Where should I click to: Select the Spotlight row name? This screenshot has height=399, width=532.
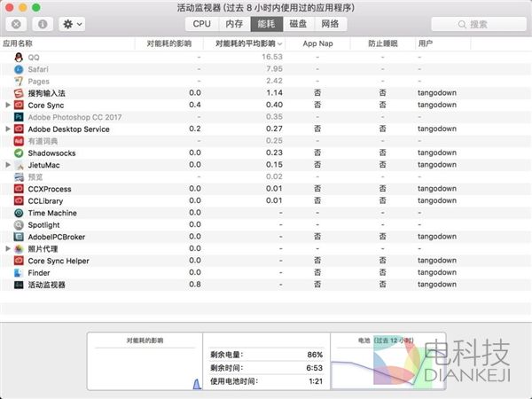(43, 225)
